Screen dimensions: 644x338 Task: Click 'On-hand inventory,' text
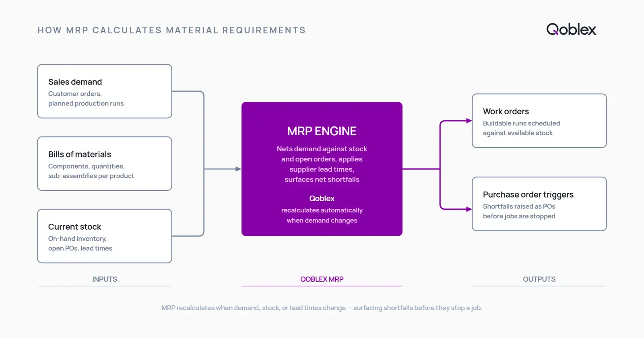(77, 239)
